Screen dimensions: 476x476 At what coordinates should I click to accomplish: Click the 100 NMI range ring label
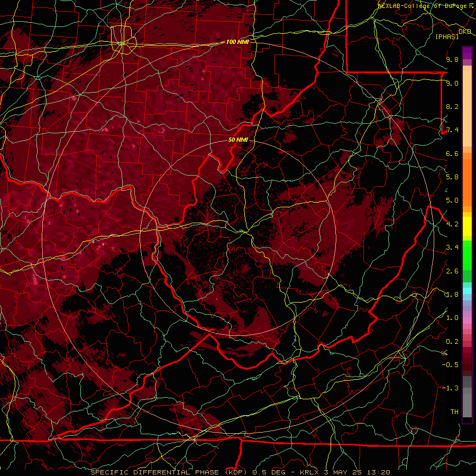tap(237, 42)
